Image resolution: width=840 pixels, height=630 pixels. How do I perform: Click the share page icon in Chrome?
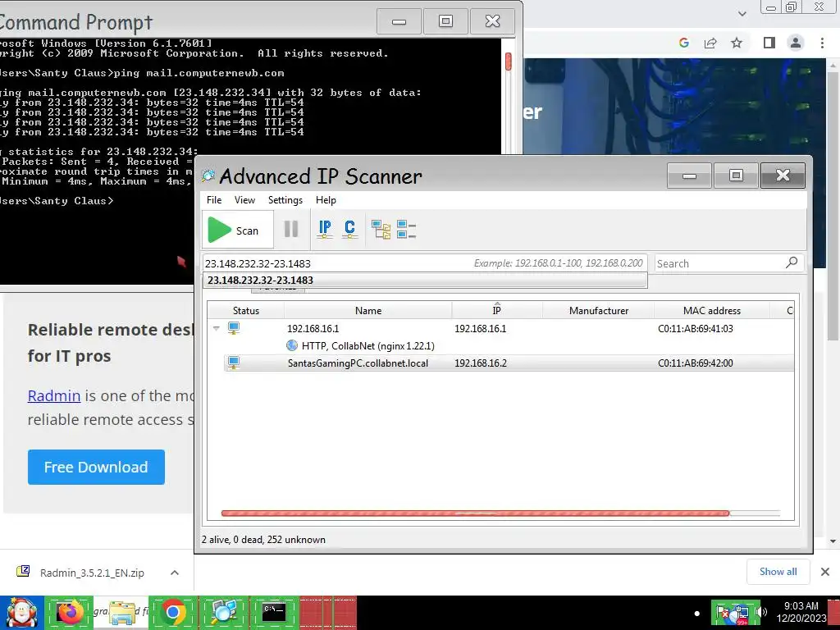pos(710,43)
